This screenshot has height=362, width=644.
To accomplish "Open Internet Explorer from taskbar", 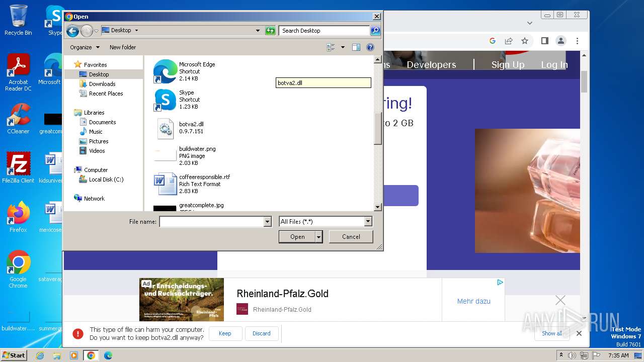I will 40,355.
